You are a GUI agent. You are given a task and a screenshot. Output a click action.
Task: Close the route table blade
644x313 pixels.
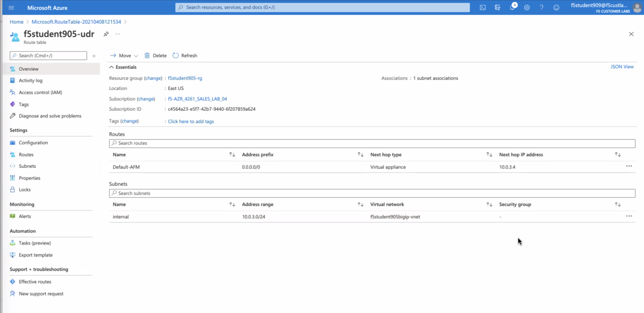(631, 34)
